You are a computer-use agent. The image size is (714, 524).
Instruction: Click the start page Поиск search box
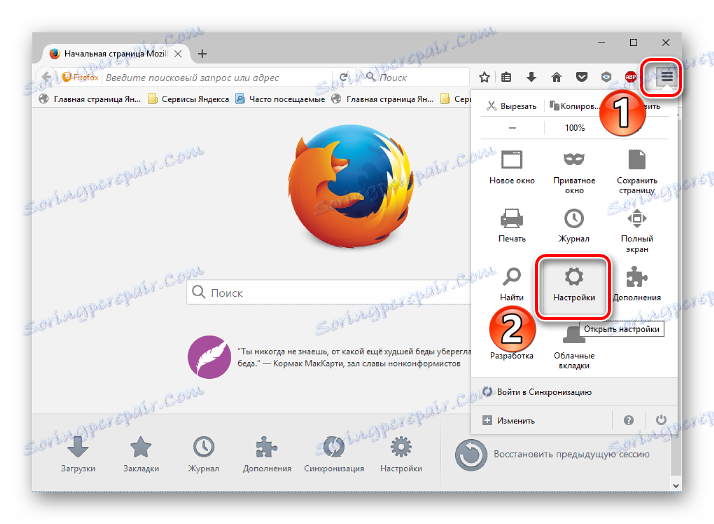[329, 292]
